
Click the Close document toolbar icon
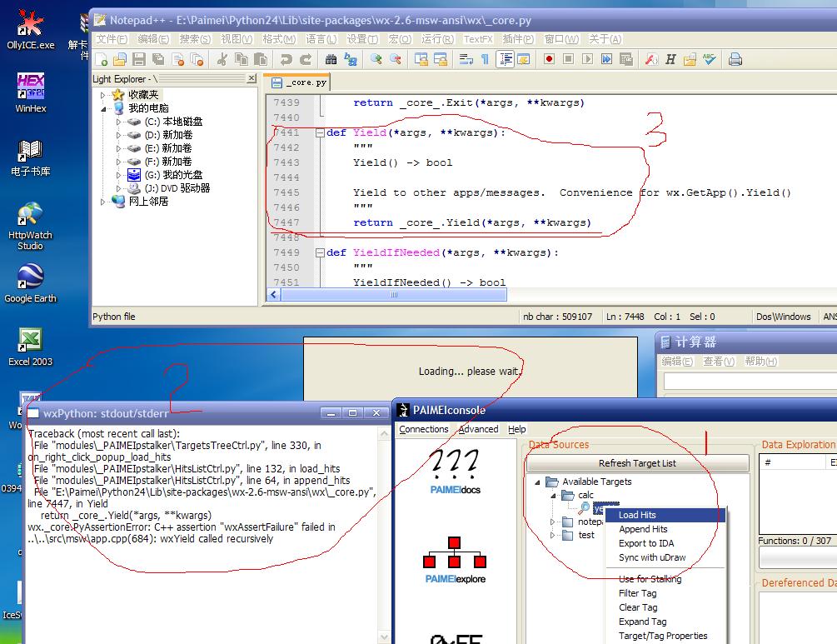pos(177,59)
